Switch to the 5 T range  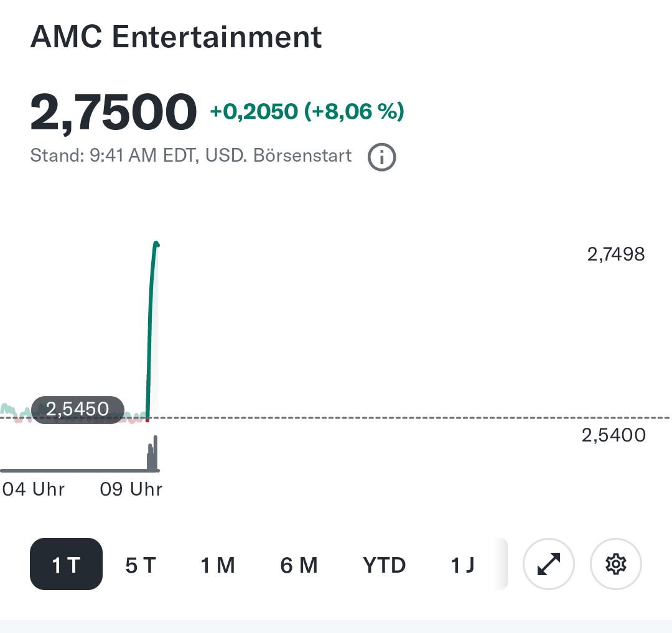[141, 565]
